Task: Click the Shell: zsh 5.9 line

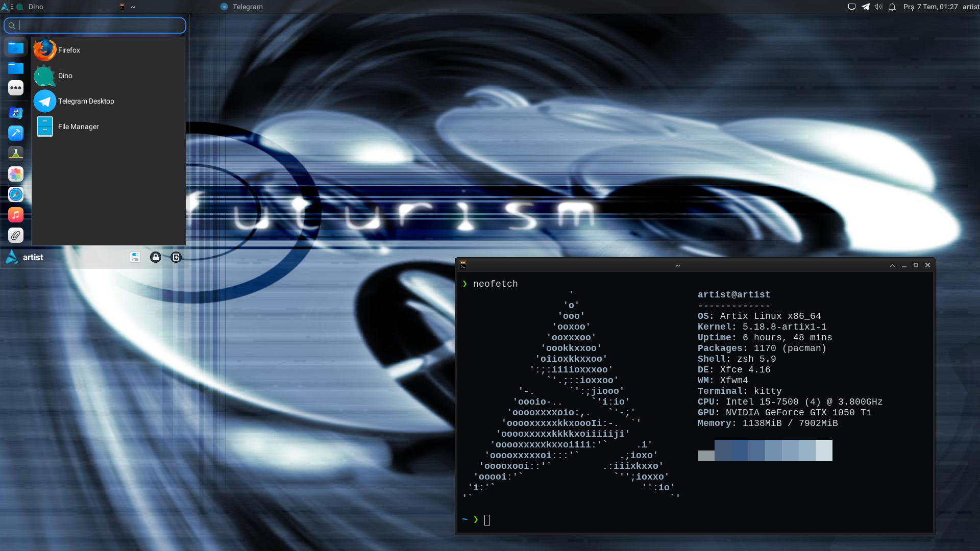Action: tap(737, 359)
